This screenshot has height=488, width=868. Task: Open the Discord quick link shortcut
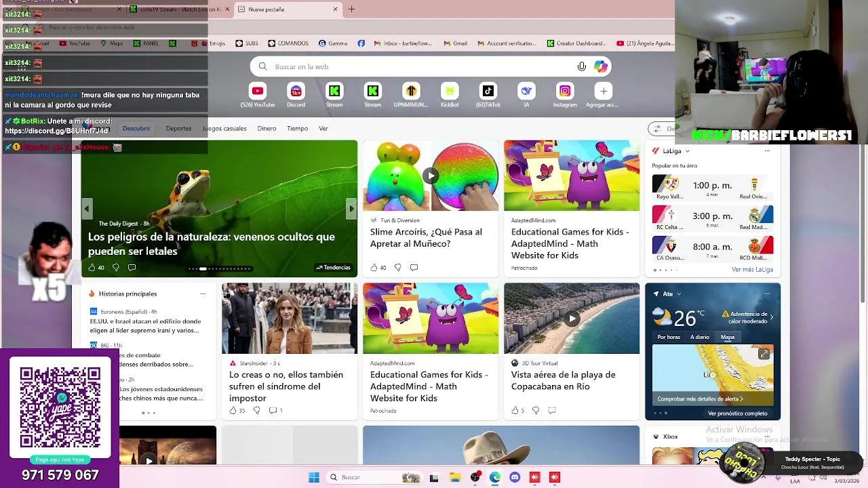296,91
